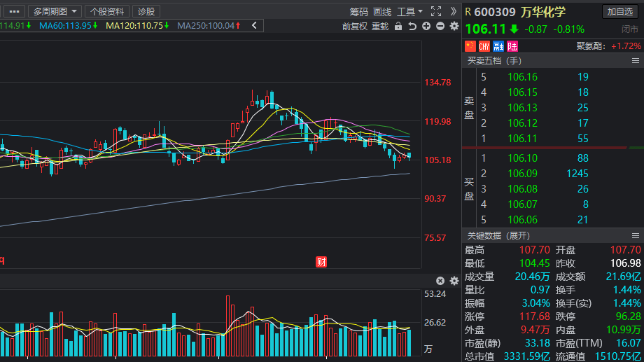Image resolution: width=644 pixels, height=362 pixels.
Task: Toggle 前复权 price adjustment
Action: point(354,27)
